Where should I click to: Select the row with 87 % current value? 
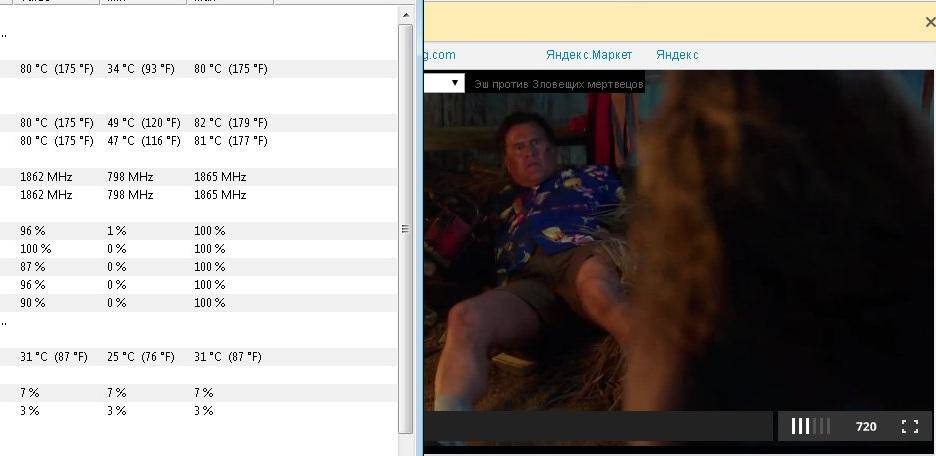198,266
